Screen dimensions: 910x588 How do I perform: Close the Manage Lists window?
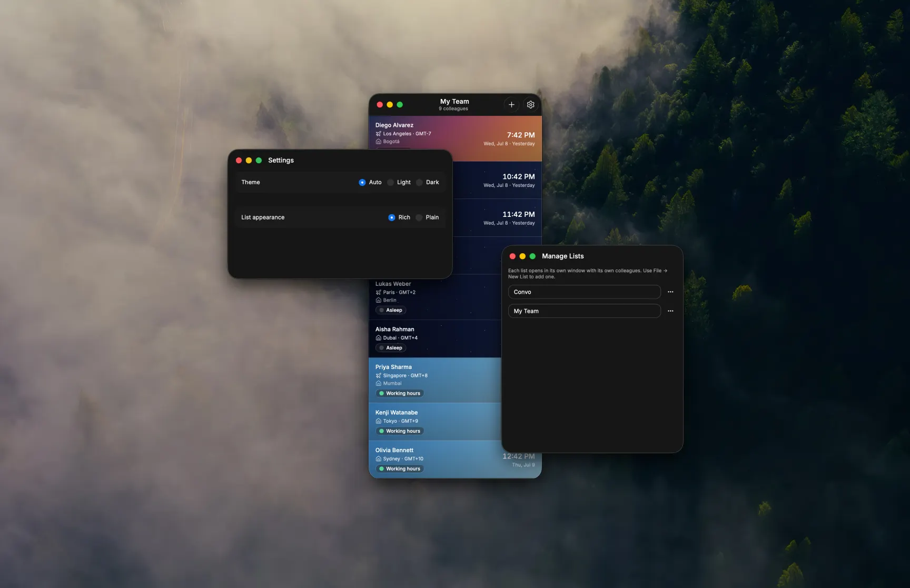pos(512,256)
